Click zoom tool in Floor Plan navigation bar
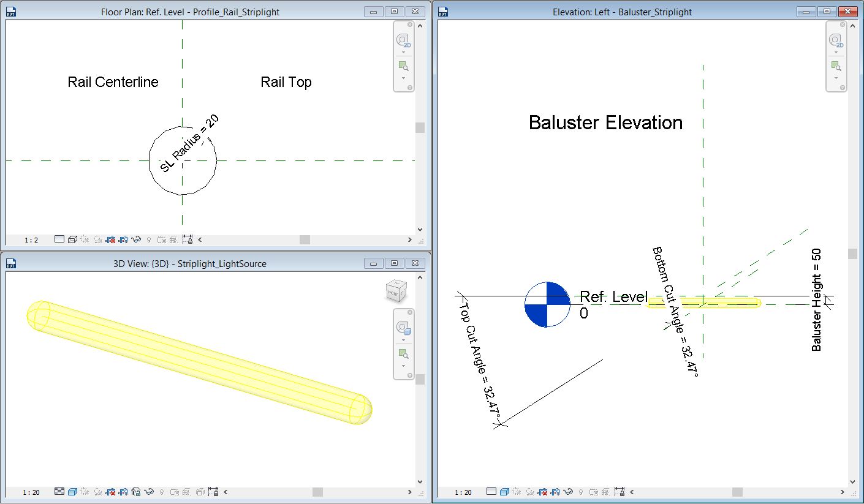Image resolution: width=864 pixels, height=504 pixels. pos(403,66)
